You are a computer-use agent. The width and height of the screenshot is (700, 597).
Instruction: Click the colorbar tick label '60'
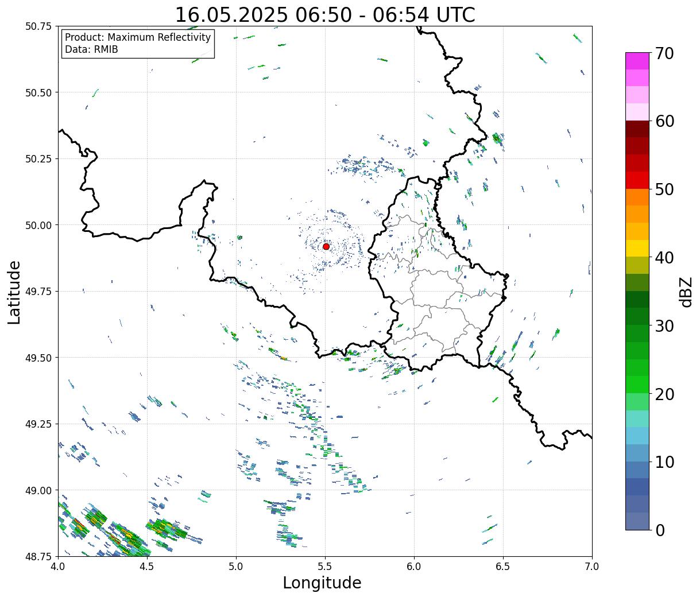point(664,121)
